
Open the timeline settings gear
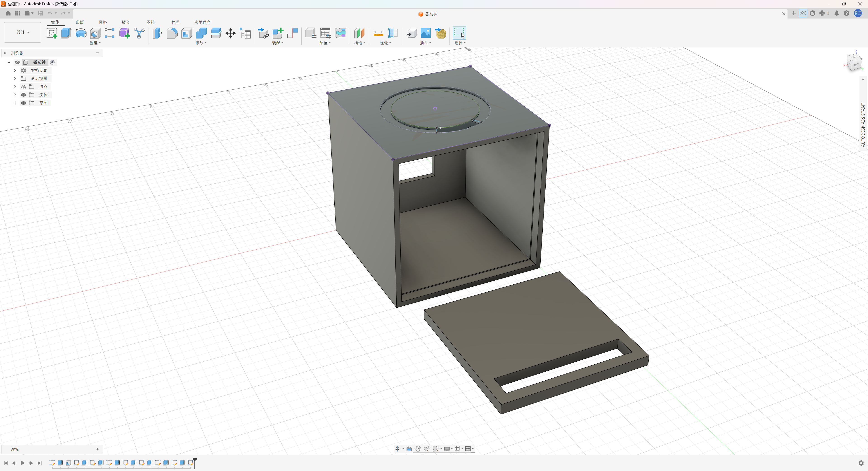point(861,463)
